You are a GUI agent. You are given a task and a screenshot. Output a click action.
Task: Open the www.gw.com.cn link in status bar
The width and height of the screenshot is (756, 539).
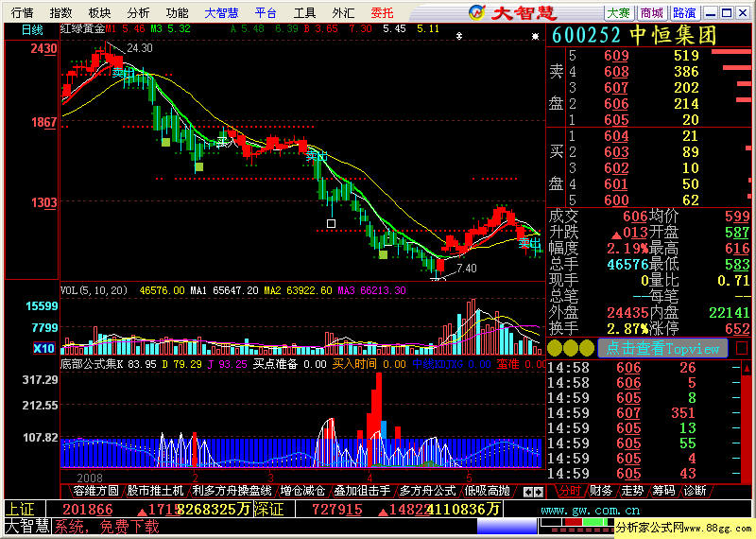590,510
